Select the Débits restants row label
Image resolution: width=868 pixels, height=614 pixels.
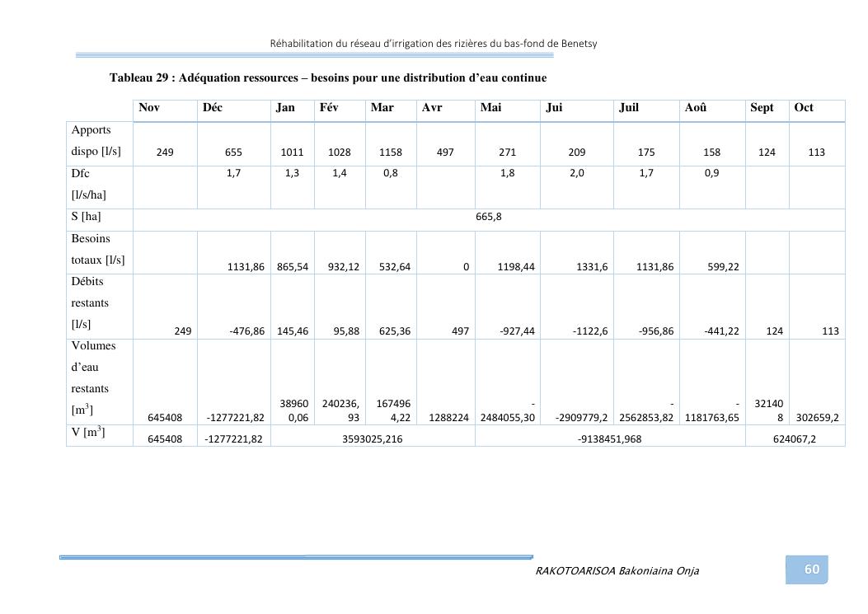tap(91, 302)
